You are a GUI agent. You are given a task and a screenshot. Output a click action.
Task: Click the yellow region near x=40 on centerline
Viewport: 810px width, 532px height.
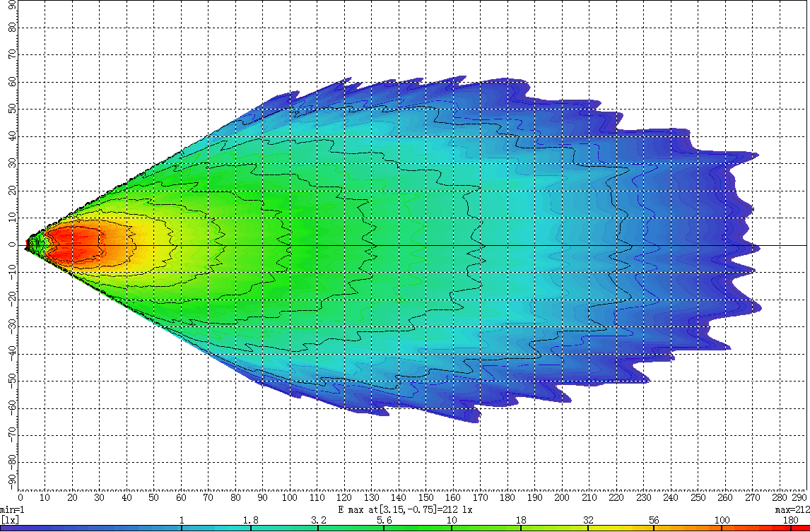click(x=127, y=245)
